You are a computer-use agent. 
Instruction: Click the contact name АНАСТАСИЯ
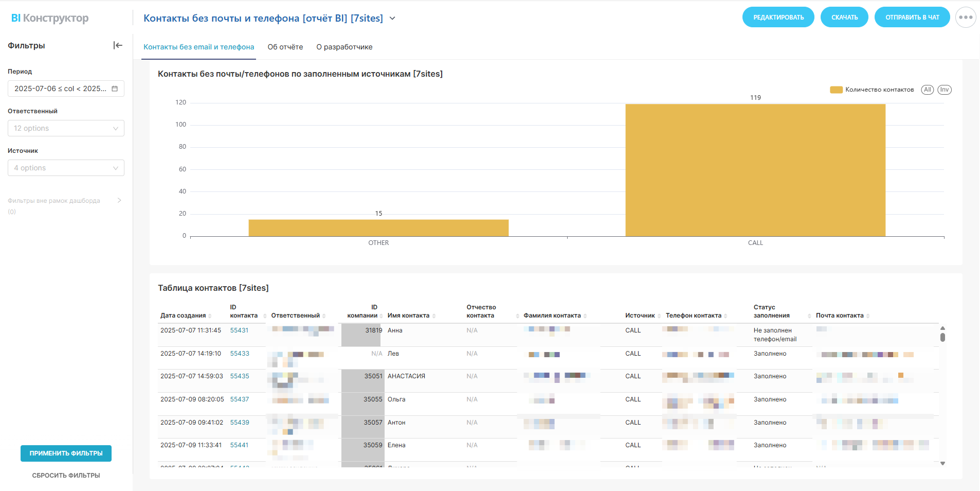(406, 376)
